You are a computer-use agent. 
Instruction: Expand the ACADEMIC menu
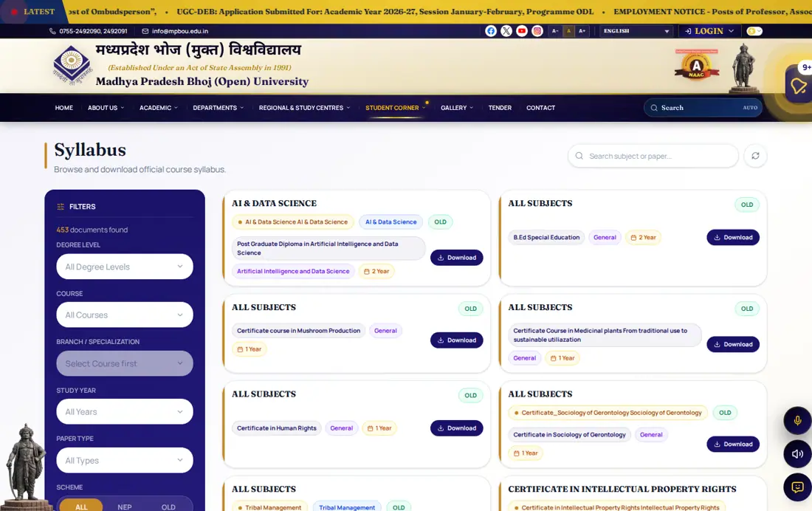159,108
